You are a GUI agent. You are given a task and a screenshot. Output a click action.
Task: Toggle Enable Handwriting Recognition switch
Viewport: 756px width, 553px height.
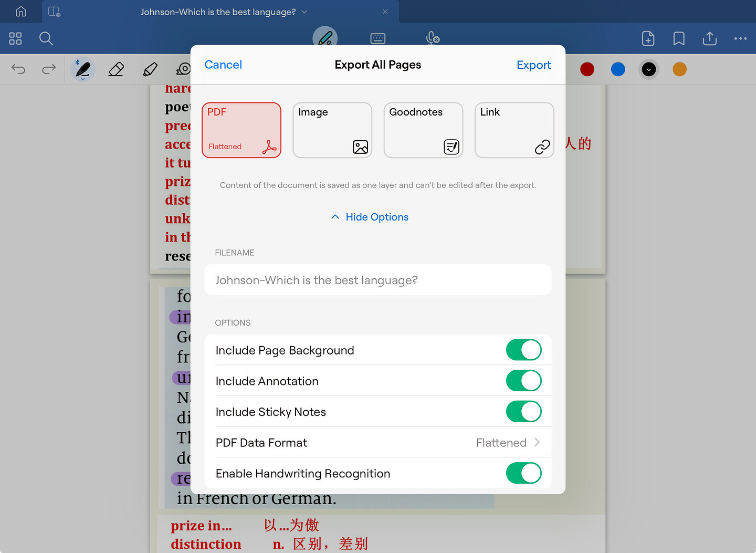click(523, 473)
